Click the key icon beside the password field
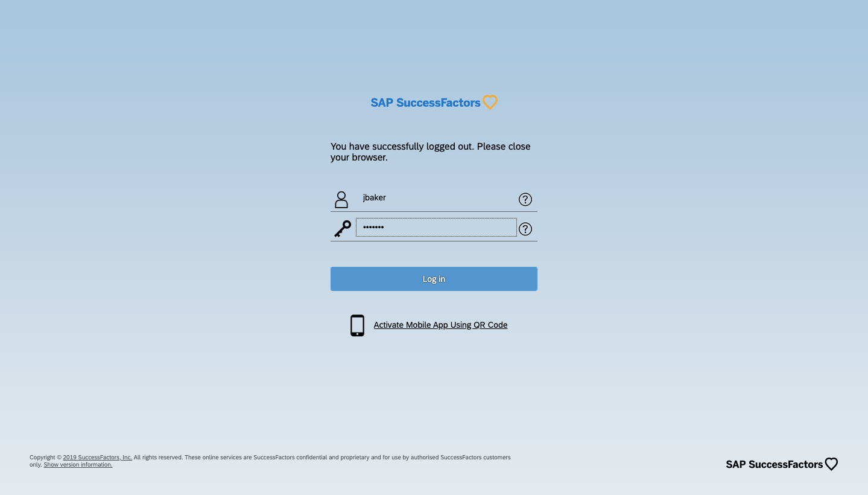868x495 pixels. coord(342,228)
